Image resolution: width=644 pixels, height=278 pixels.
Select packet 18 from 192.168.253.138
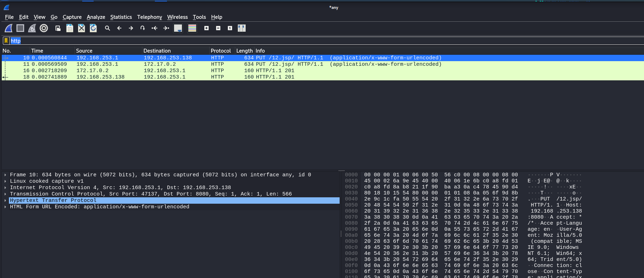pos(323,77)
